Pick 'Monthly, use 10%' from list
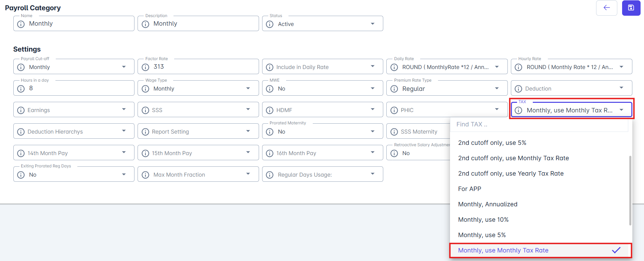The image size is (644, 261). click(x=483, y=220)
